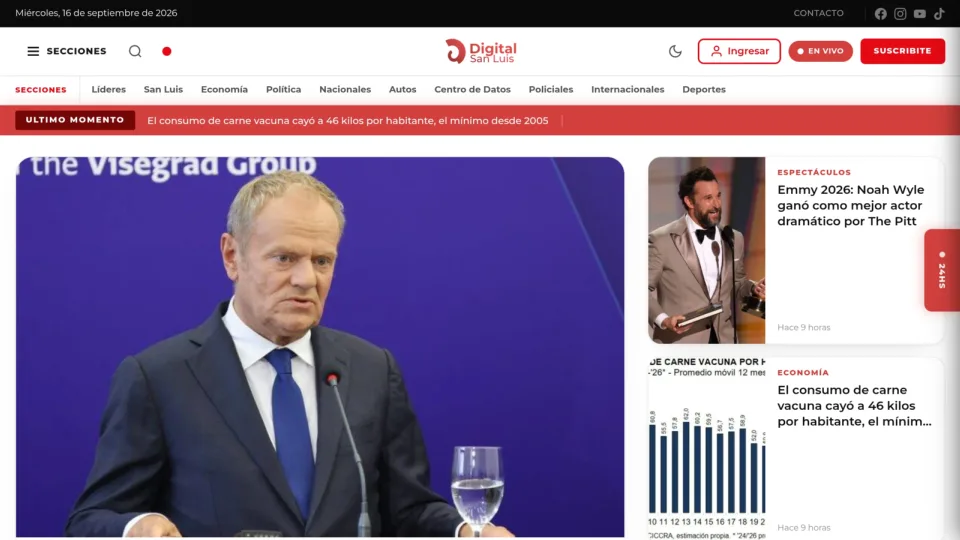Click 'Hace 9 horas' under Economía story
Image resolution: width=960 pixels, height=540 pixels.
[804, 527]
